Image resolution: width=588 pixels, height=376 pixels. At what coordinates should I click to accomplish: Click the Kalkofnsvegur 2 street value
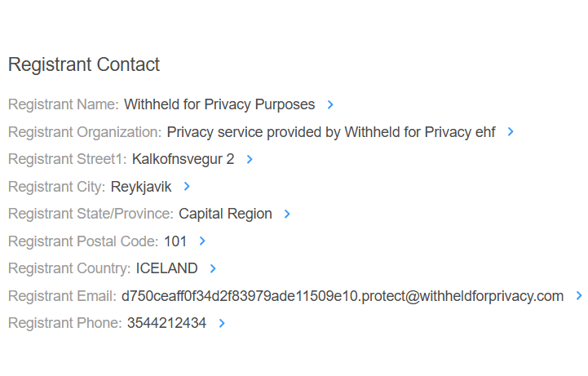pos(183,159)
